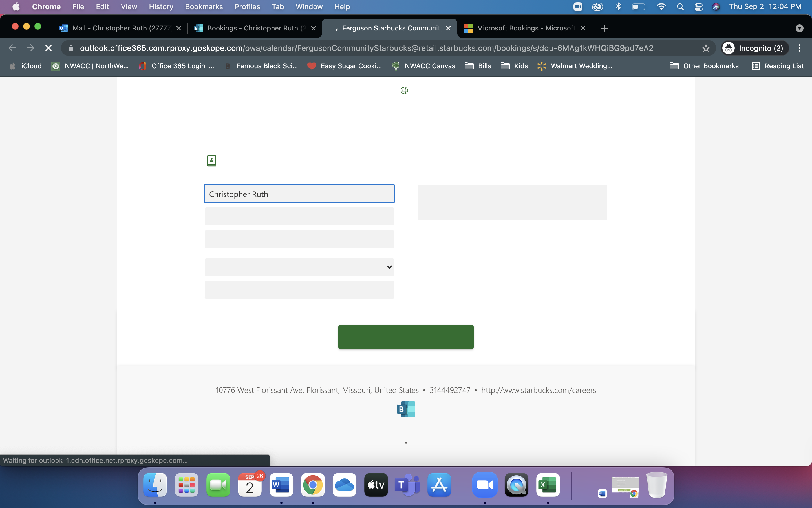Click the contact details badge icon
The width and height of the screenshot is (812, 508).
tap(211, 161)
